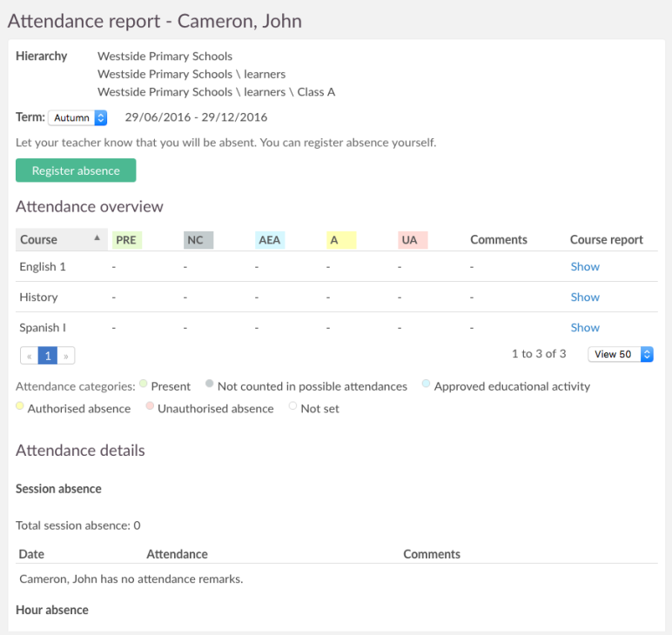Go to previous page arrow in pagination
The width and height of the screenshot is (672, 635).
pos(29,355)
